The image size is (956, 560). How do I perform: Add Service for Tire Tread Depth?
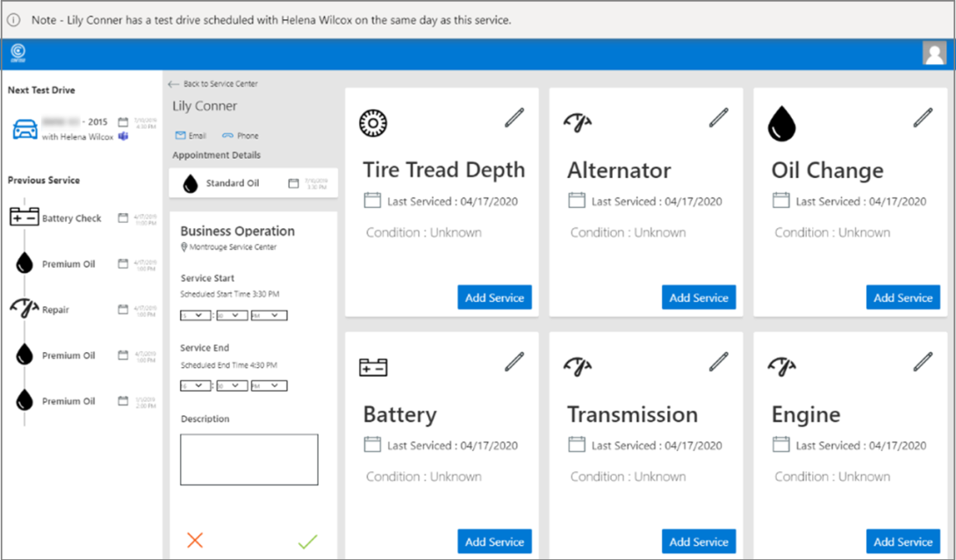494,298
